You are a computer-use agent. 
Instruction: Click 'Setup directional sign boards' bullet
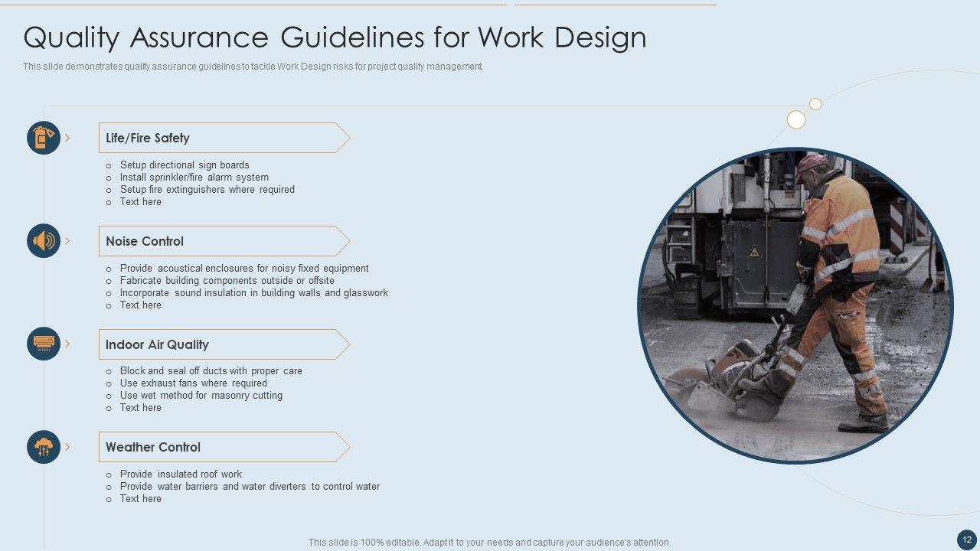click(x=185, y=165)
